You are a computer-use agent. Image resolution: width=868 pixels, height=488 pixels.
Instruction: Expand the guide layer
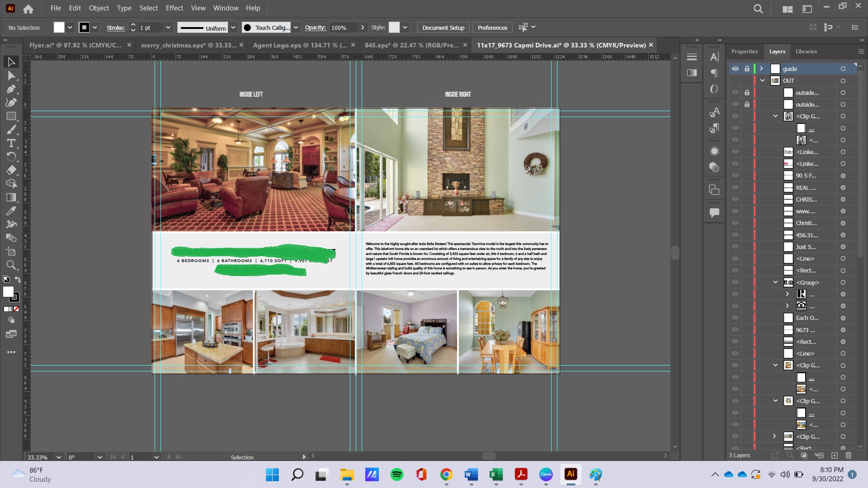[x=761, y=69]
